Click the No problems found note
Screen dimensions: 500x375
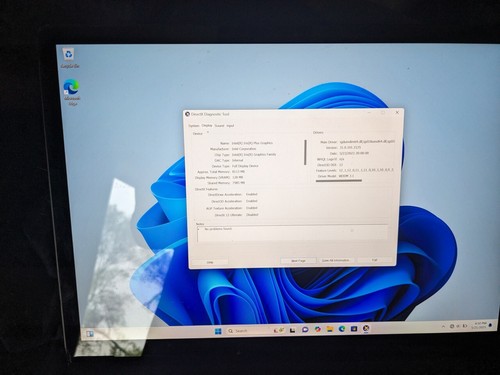[218, 229]
